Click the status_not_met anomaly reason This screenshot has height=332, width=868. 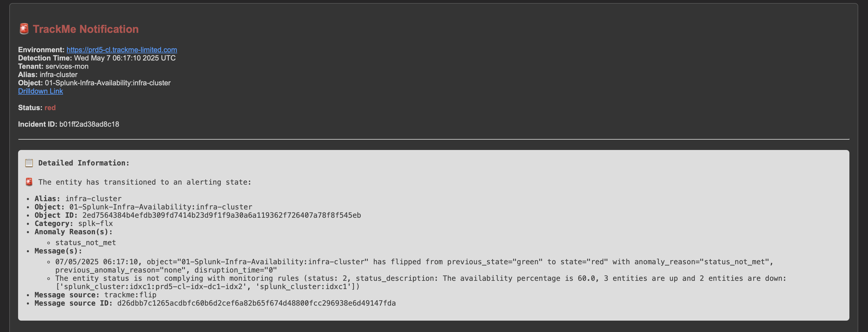(86, 243)
